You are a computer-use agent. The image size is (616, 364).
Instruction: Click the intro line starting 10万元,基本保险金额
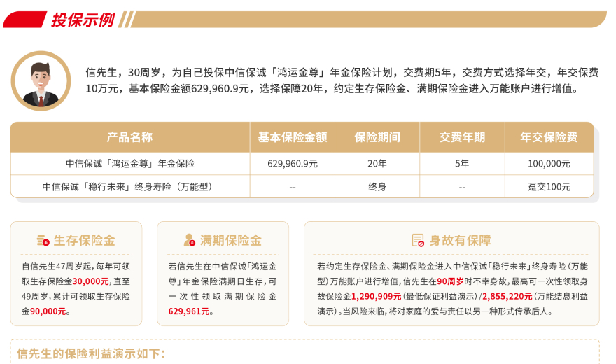click(332, 89)
